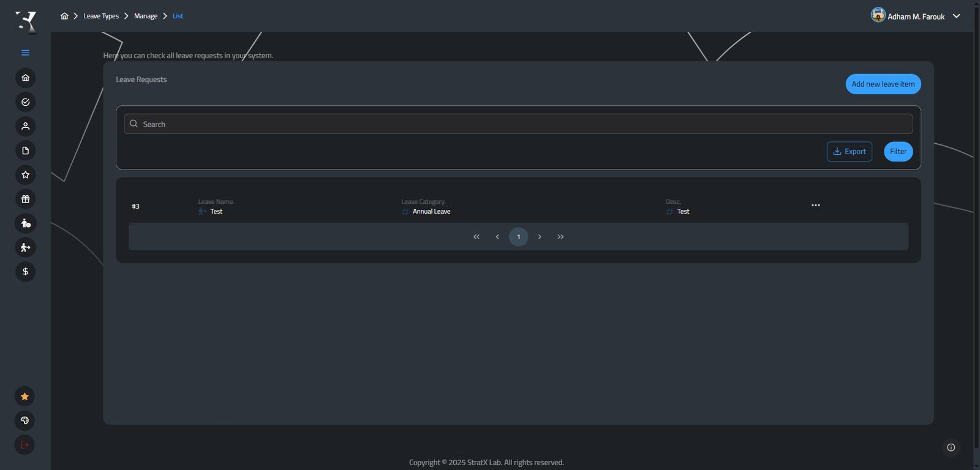Expand the Adham M. Farouk account dropdown
The width and height of the screenshot is (980, 470).
point(957,16)
